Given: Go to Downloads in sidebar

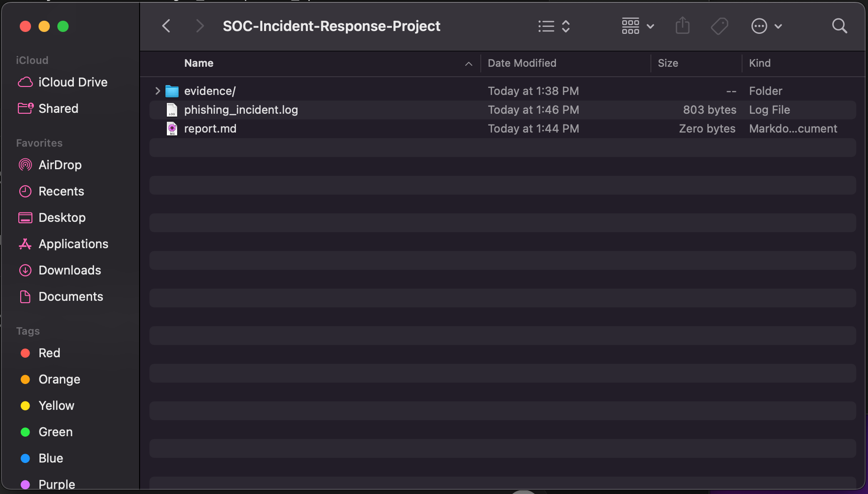Looking at the screenshot, I should 70,270.
